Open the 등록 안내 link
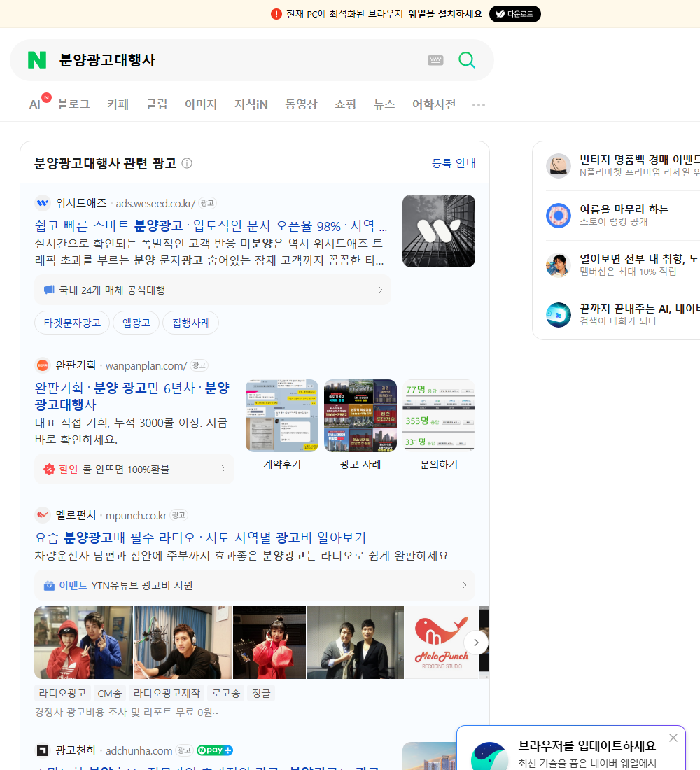Viewport: 700px width, 770px height. pos(454,163)
